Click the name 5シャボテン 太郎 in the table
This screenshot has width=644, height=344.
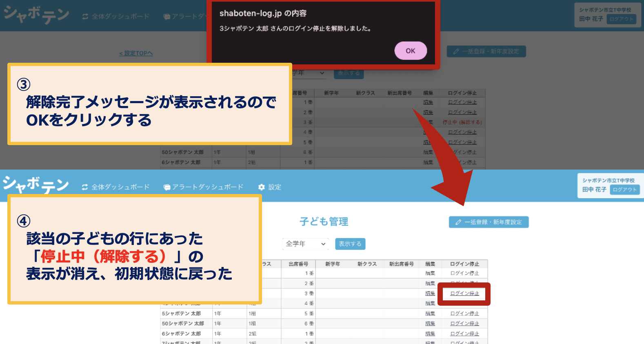(182, 313)
